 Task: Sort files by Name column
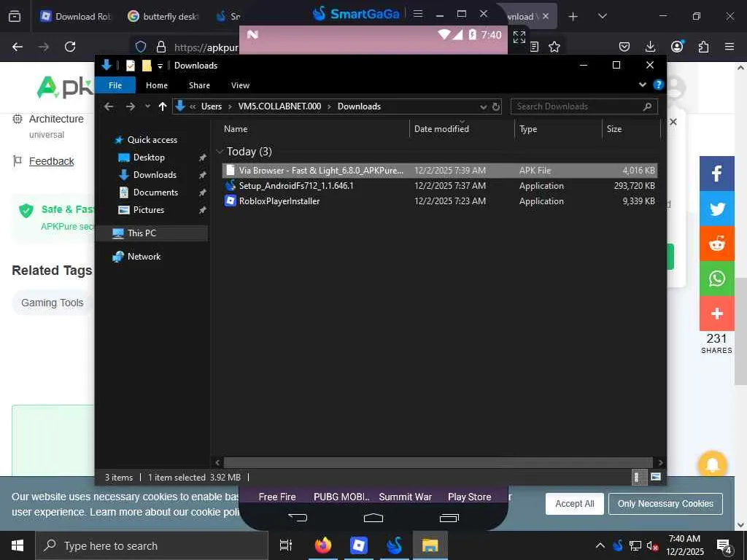tap(236, 129)
